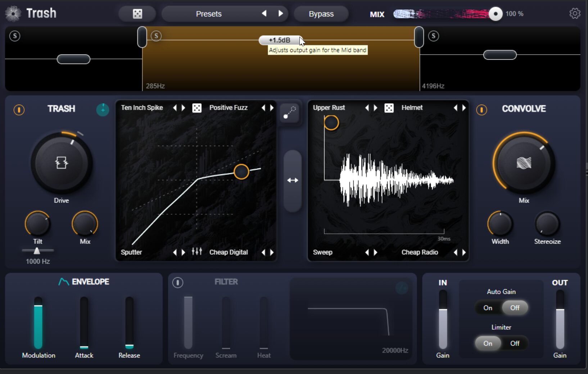Select next distortion after Sputter

183,252
